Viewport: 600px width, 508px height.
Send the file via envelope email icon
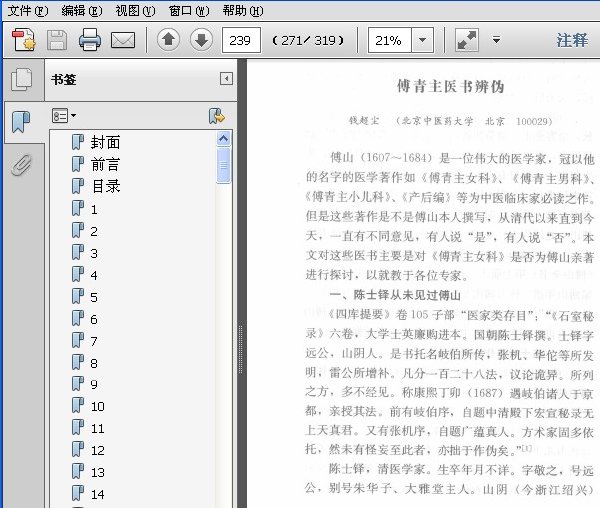[123, 40]
